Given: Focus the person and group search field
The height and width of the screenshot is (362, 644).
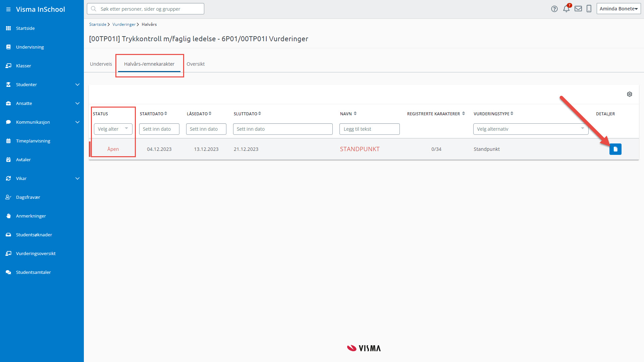Looking at the screenshot, I should point(146,9).
